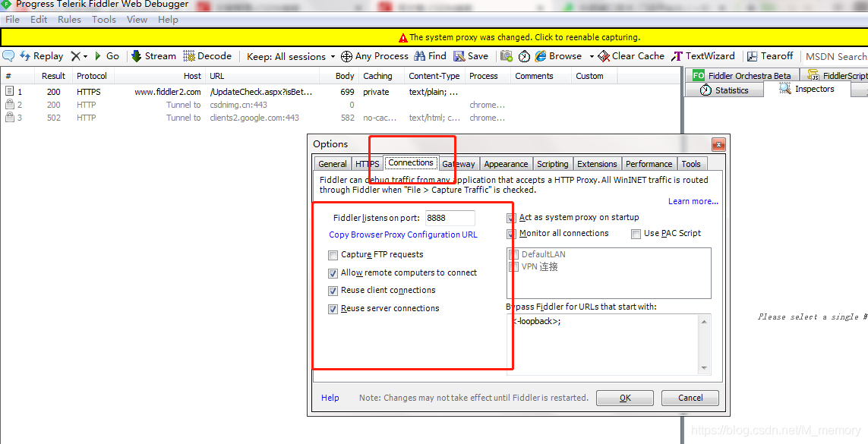Select session 2 lock icon

(x=9, y=104)
